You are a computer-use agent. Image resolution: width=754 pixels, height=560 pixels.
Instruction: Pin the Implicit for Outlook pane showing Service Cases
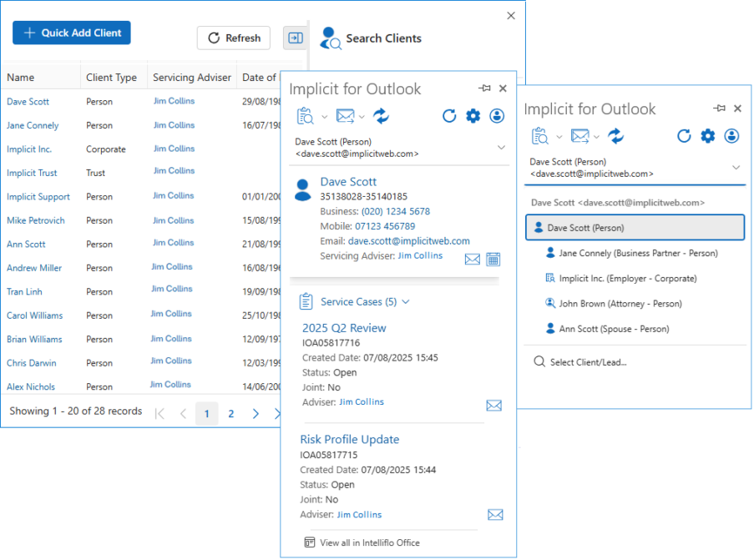(x=484, y=88)
